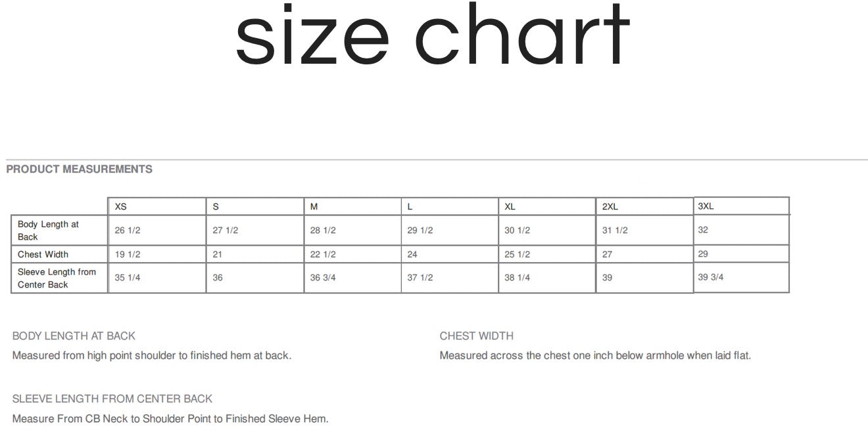The height and width of the screenshot is (448, 868).
Task: Click the Body Length at Back row label
Action: point(60,231)
